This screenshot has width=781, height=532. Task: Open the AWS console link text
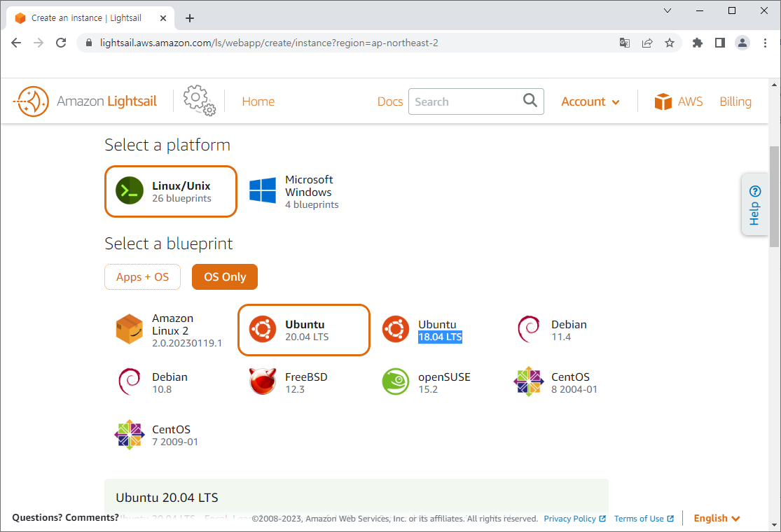[x=690, y=101]
